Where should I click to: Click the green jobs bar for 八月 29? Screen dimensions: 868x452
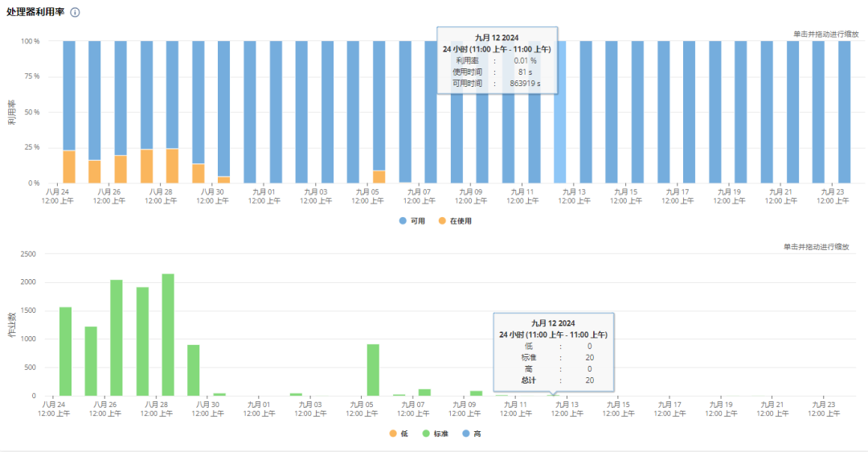point(193,371)
